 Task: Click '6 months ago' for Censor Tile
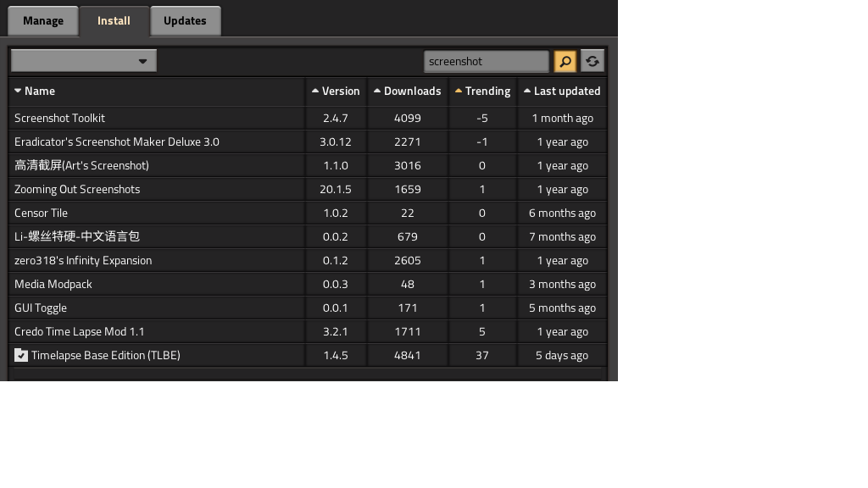(x=562, y=213)
